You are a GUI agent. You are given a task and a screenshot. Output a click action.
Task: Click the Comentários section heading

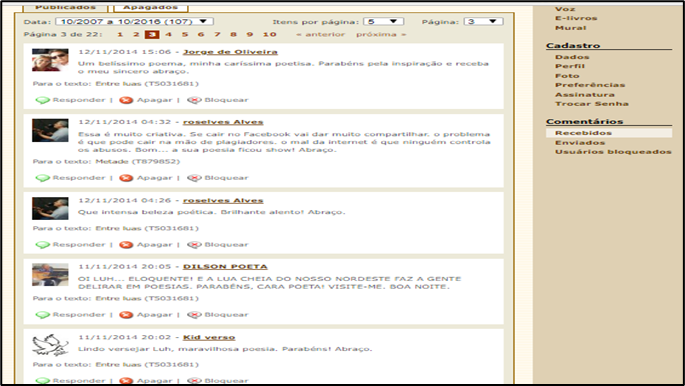(585, 121)
